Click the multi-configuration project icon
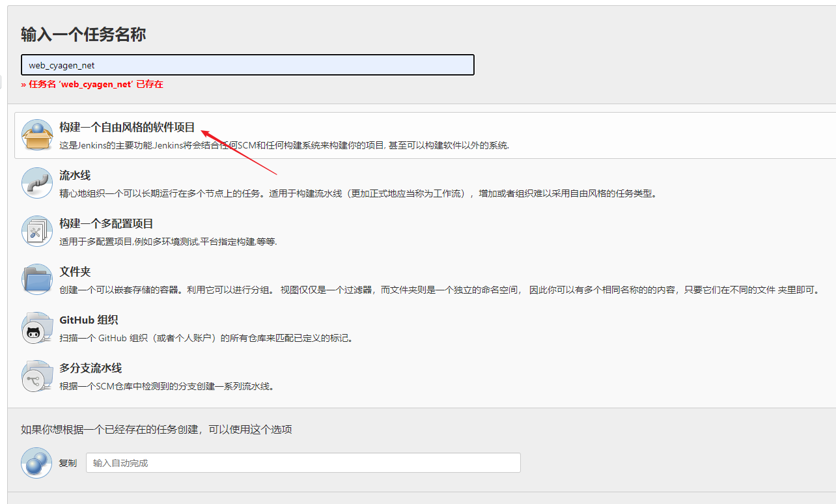 point(36,231)
